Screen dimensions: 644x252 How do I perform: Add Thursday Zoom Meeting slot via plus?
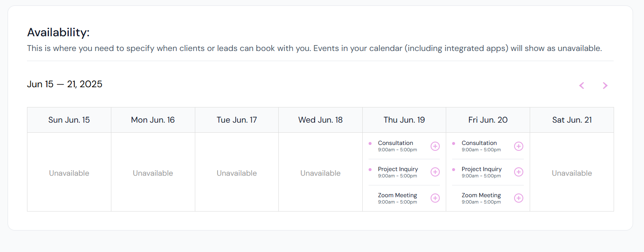[x=435, y=198]
